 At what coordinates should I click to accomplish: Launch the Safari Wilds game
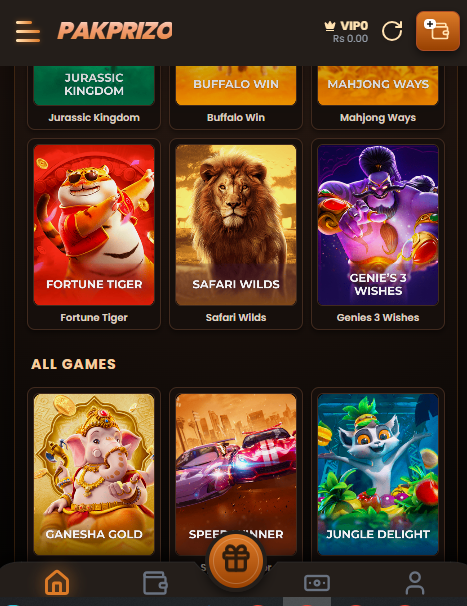[x=236, y=234]
